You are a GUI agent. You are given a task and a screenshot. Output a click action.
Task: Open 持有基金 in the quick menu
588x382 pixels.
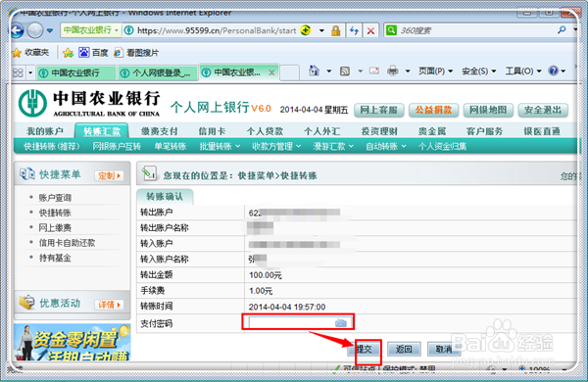coord(55,258)
